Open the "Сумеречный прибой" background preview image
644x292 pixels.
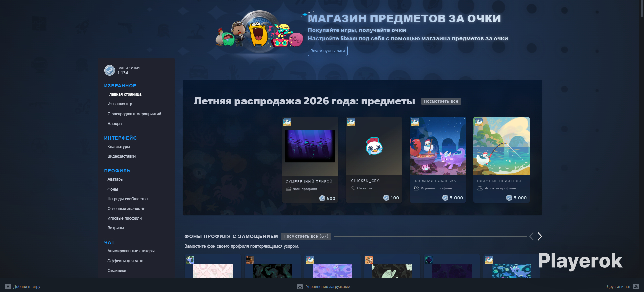click(310, 146)
